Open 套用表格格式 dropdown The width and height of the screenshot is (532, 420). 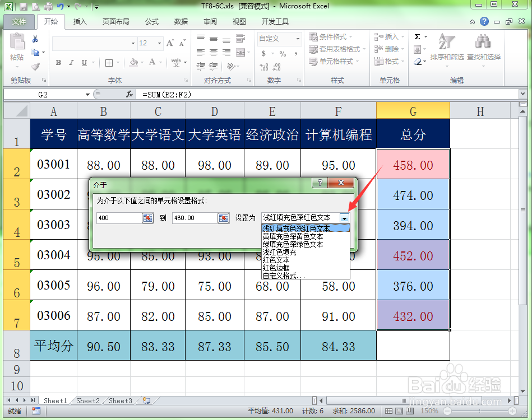337,49
